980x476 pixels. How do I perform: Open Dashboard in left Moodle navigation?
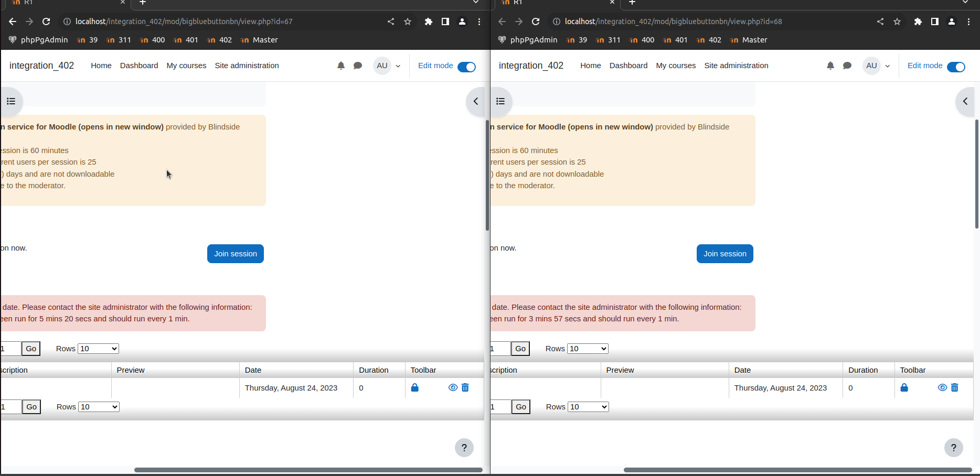[139, 66]
